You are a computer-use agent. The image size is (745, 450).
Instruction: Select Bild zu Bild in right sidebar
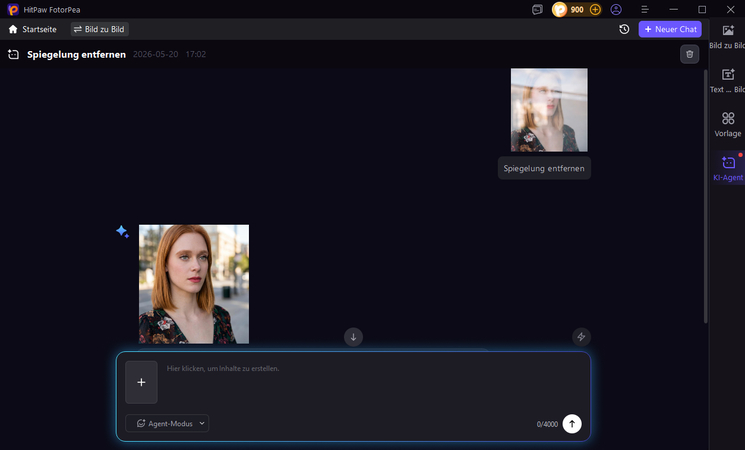click(727, 37)
